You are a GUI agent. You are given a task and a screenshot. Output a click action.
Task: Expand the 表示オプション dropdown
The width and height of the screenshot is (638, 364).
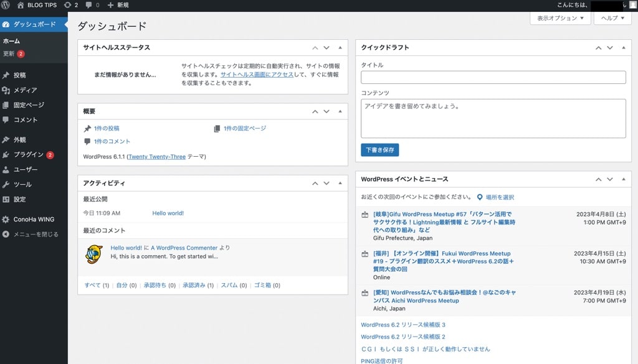pos(560,18)
